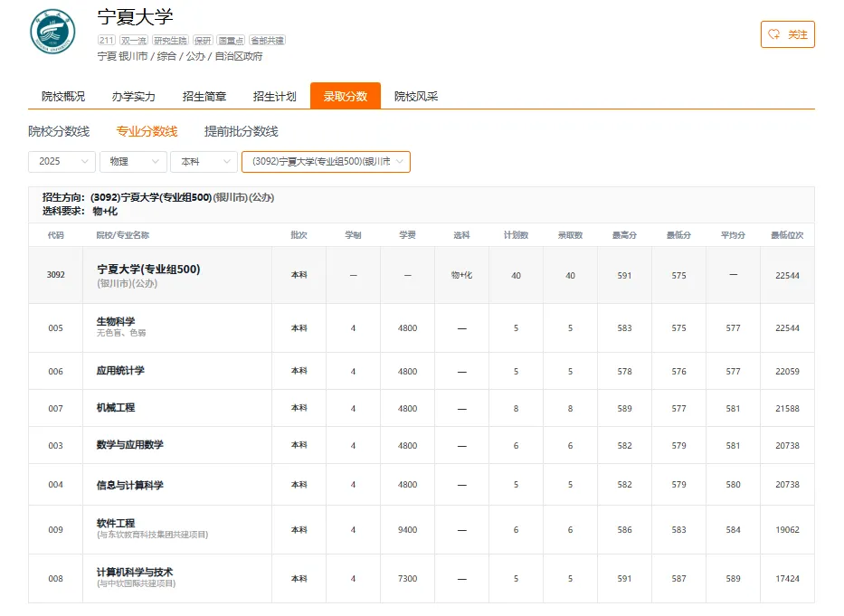Click the 生物科学 major name
Viewport: 844px width, 616px height.
click(x=116, y=321)
